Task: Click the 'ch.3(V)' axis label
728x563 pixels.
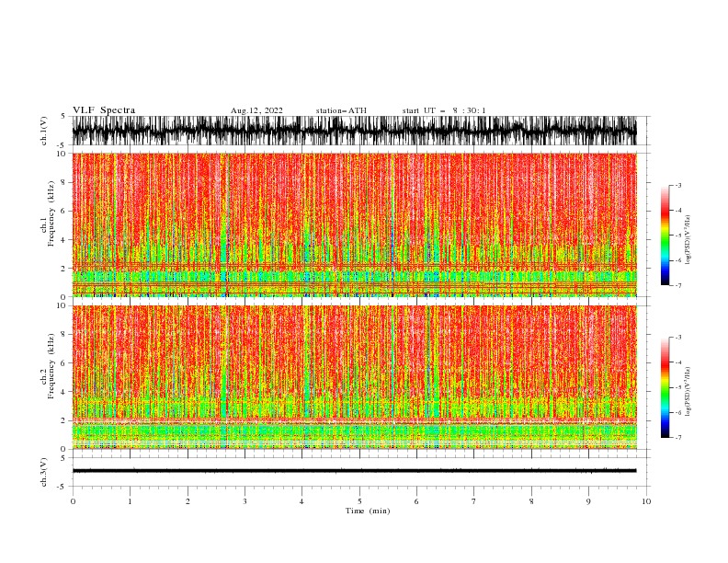Action: click(x=44, y=472)
